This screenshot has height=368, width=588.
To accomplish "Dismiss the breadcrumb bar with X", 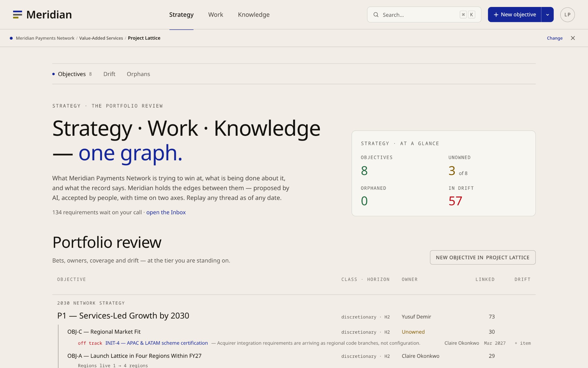I will pyautogui.click(x=573, y=38).
